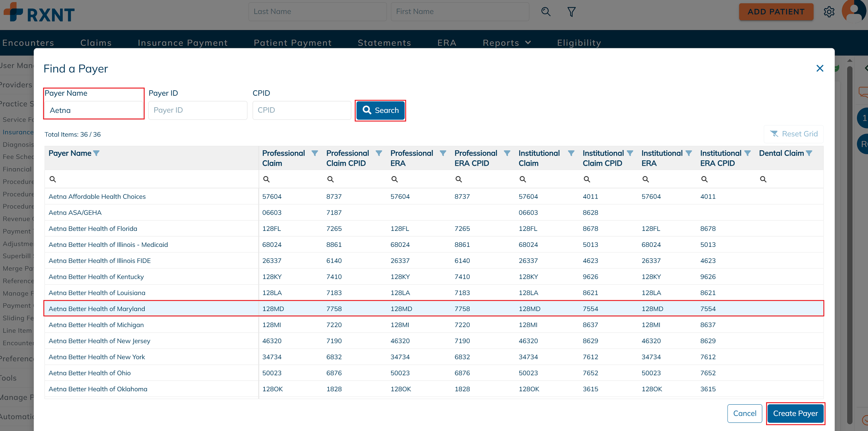
Task: Click the Payer Name column filter icon
Action: coord(96,153)
